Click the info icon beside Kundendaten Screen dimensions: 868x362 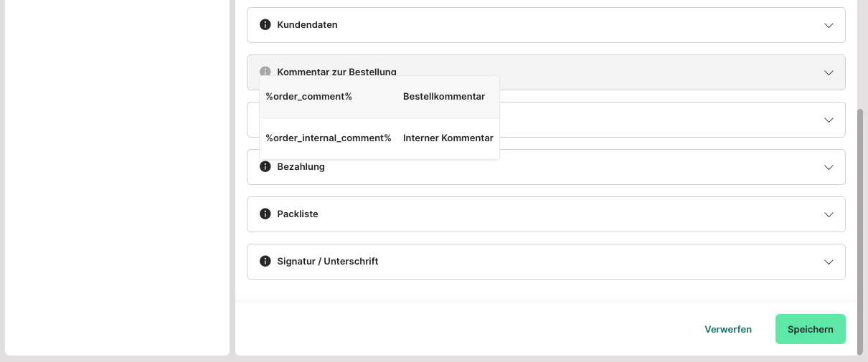click(x=265, y=25)
